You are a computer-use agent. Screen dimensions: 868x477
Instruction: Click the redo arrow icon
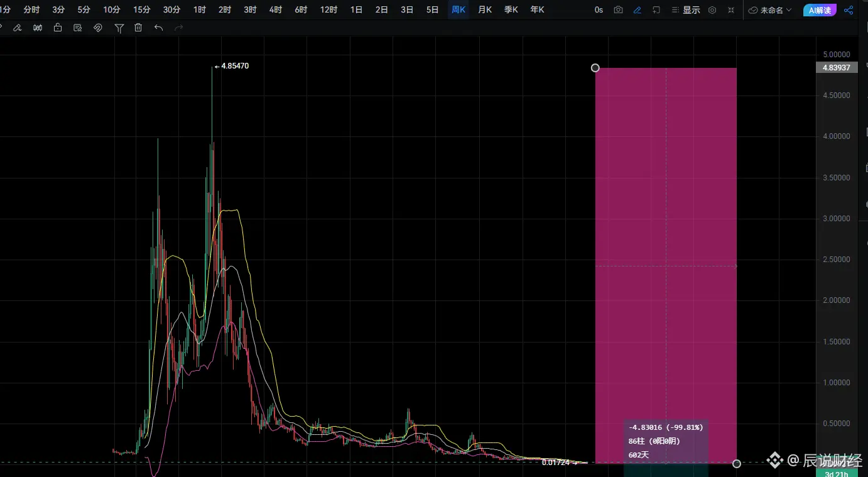178,28
